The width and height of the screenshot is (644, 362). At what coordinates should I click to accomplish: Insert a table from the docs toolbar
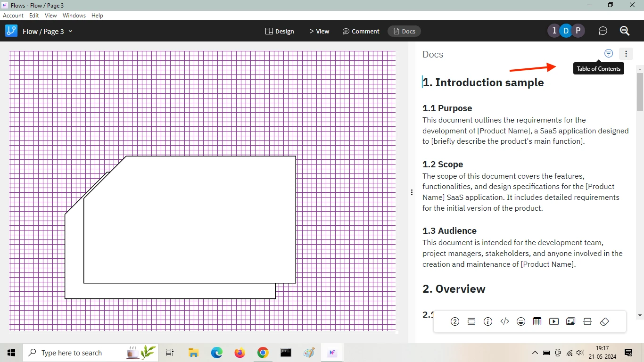(537, 321)
